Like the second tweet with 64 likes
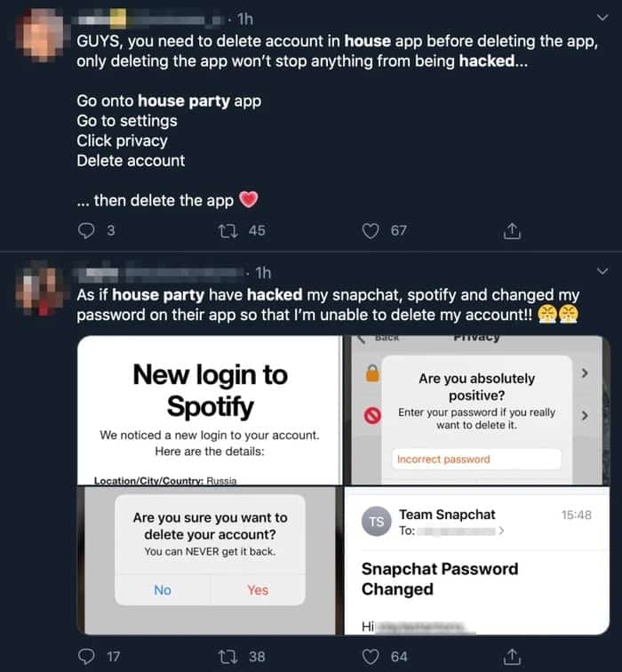This screenshot has height=672, width=622. tap(371, 656)
